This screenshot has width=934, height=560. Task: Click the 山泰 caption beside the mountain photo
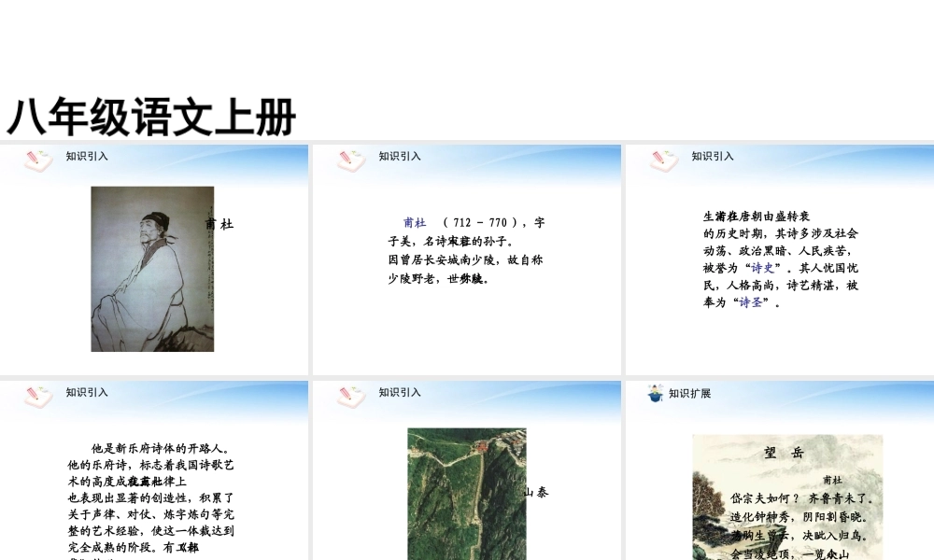coord(536,492)
